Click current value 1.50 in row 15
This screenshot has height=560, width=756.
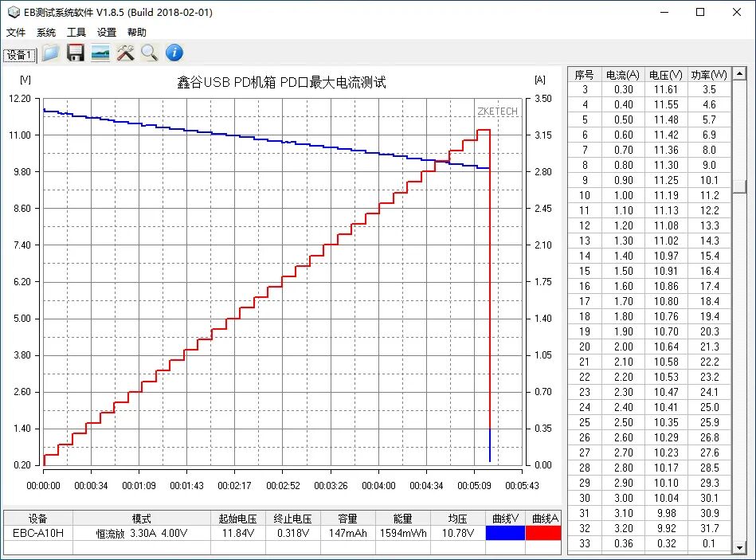(624, 271)
